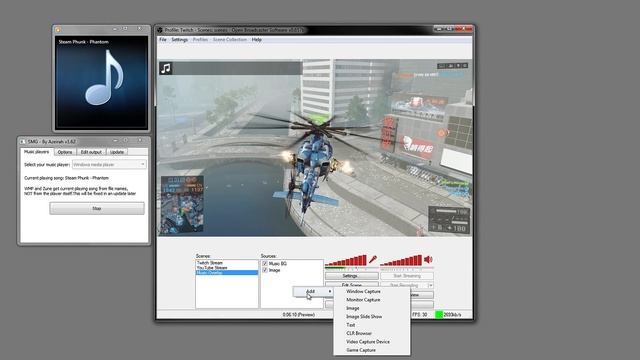This screenshot has height=360, width=640.
Task: Click the 'Current playing song' text in SMG
Action: 66,178
